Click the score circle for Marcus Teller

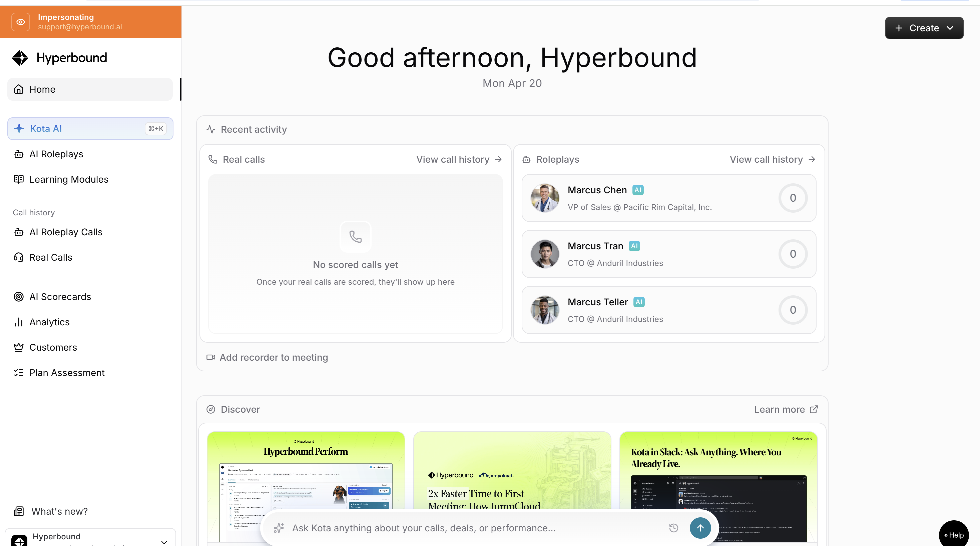pos(793,310)
